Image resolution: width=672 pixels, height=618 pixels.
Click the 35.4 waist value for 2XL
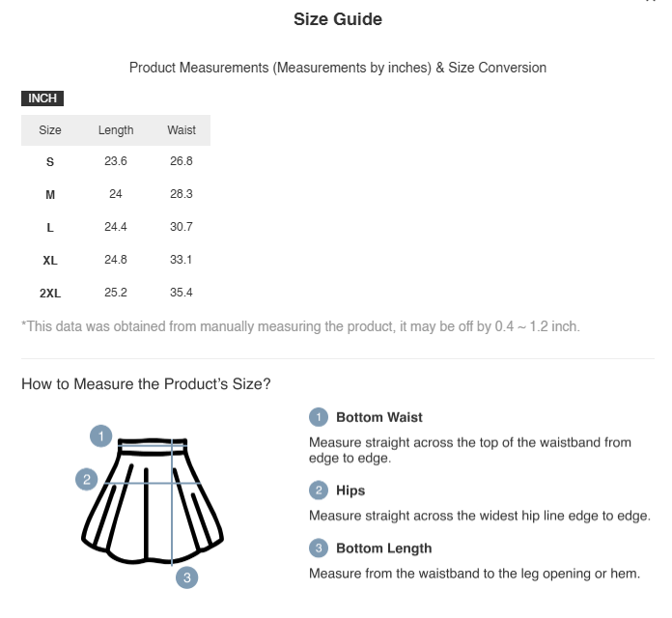(182, 293)
